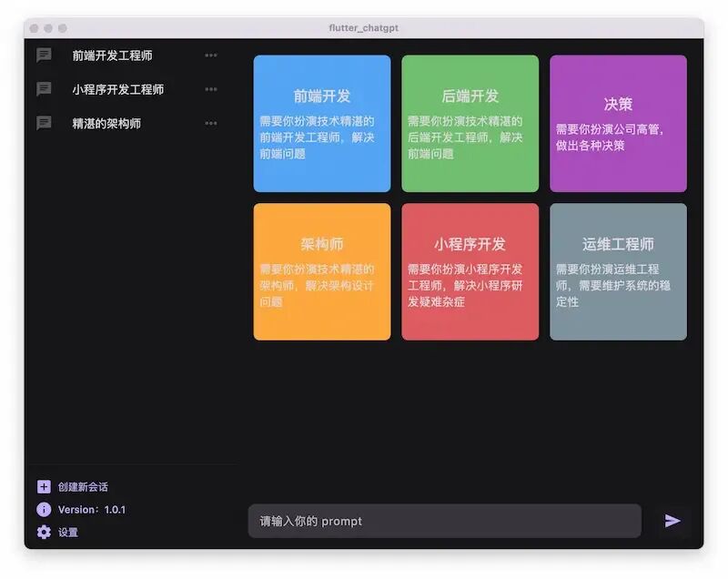Open the 精湛的架构师 conversation

[106, 124]
